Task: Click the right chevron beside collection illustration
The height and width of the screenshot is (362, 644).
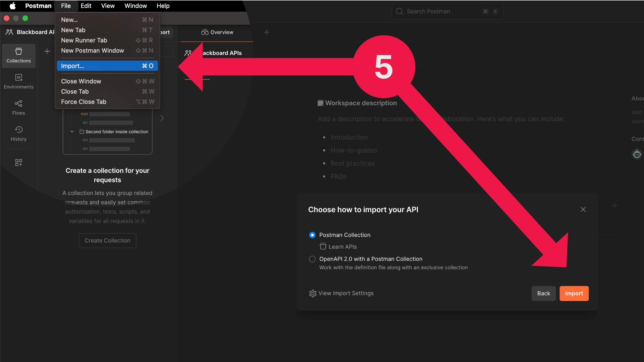Action: pos(162,118)
